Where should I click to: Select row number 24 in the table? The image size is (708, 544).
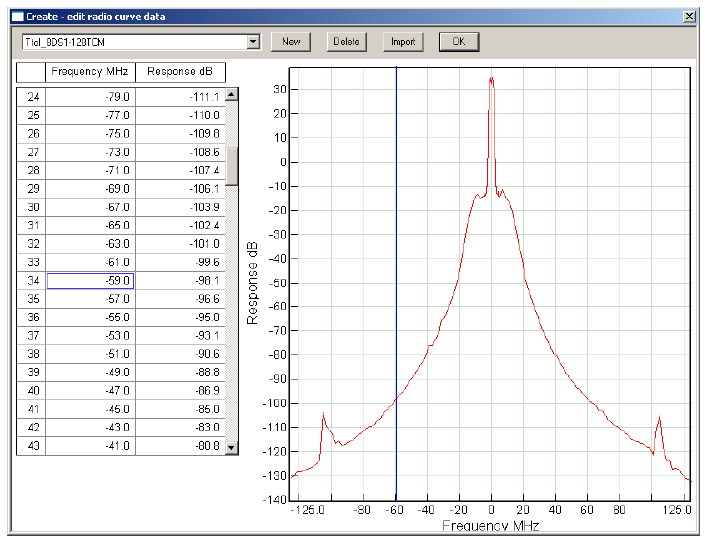pyautogui.click(x=32, y=97)
